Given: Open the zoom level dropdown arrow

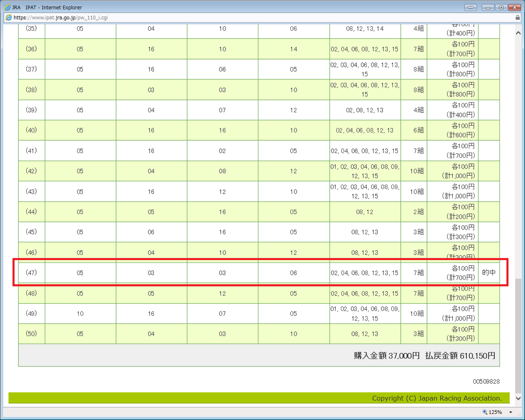Looking at the screenshot, I should tap(511, 412).
